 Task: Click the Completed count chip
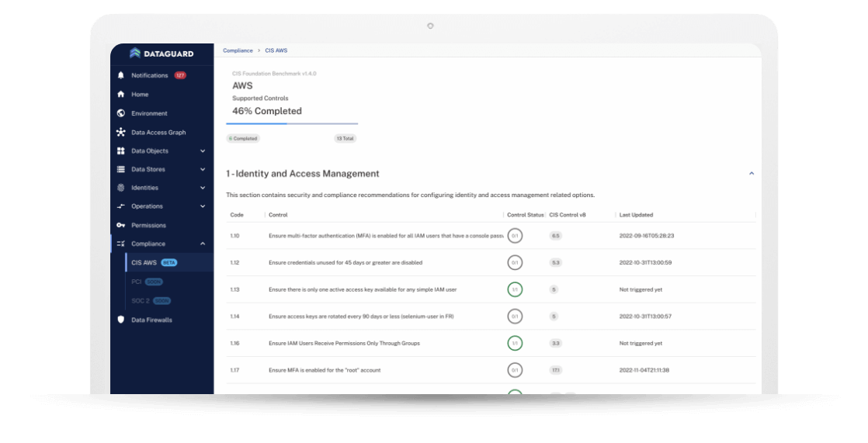pyautogui.click(x=243, y=138)
